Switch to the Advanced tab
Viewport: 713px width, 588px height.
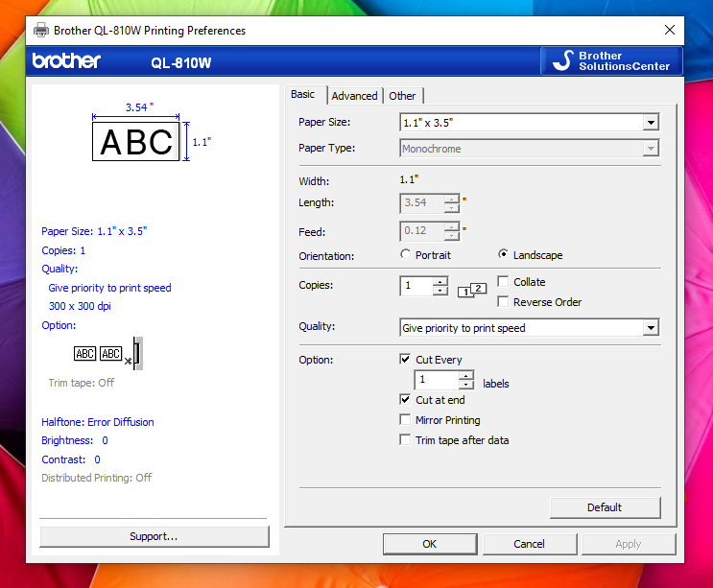coord(354,96)
